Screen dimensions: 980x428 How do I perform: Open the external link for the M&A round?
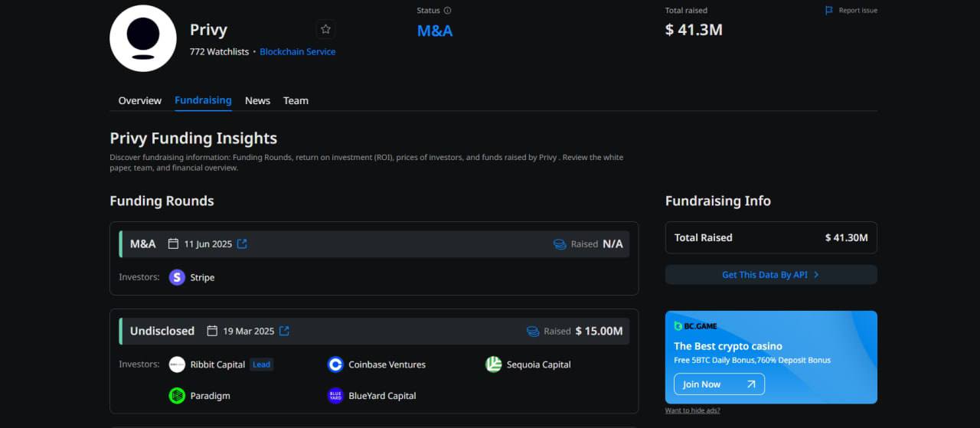pyautogui.click(x=242, y=243)
